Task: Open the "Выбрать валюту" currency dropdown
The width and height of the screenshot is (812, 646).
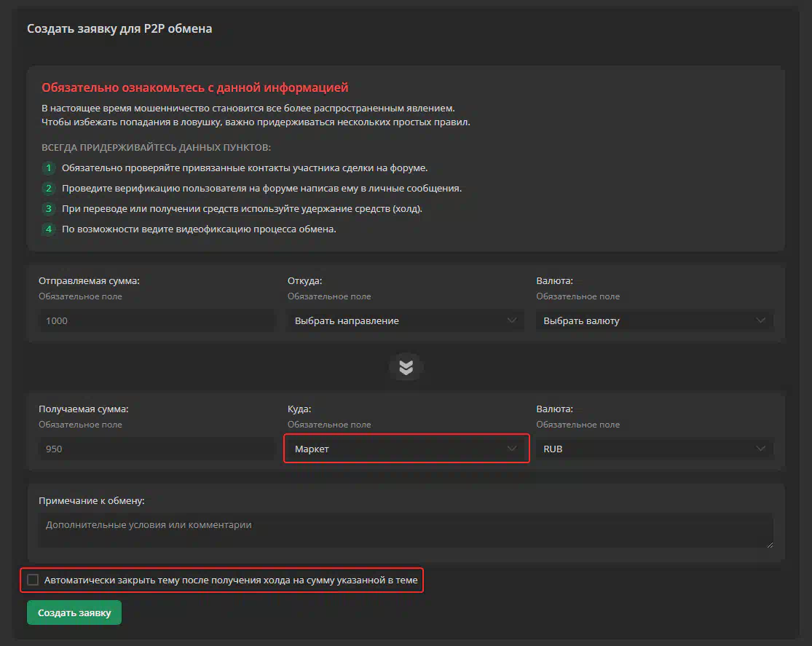Action: [655, 320]
